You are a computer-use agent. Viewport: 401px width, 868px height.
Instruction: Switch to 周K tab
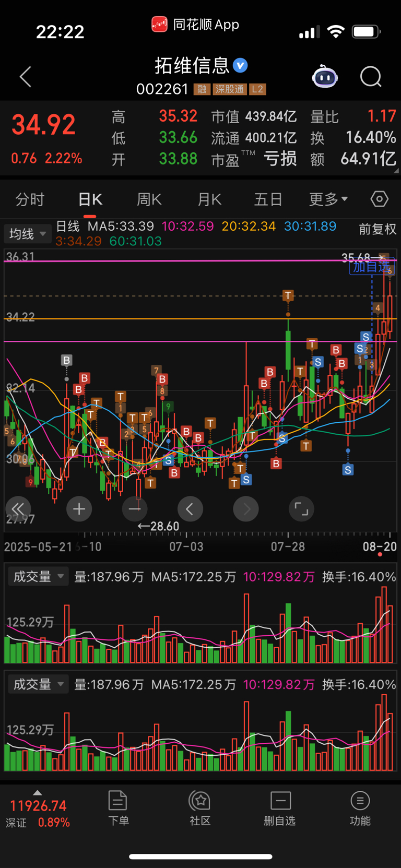point(149,199)
